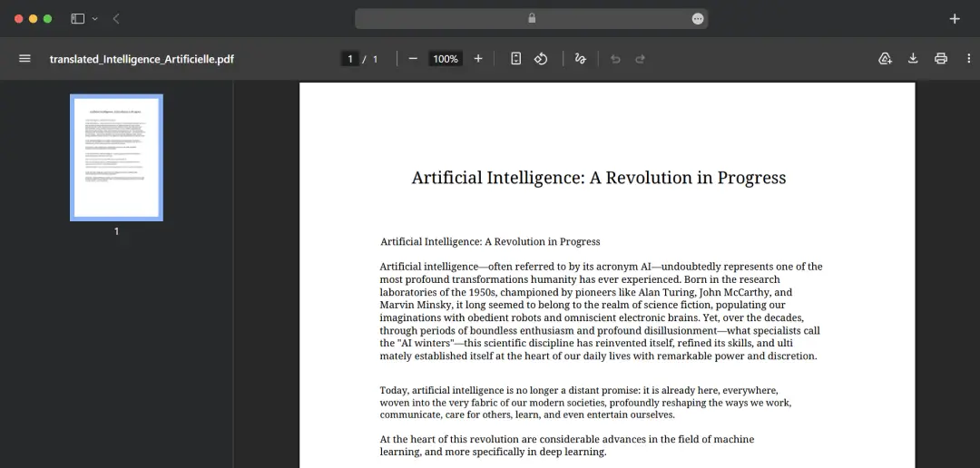Screen dimensions: 980x468
Task: Click the undo arrow in PDF toolbar
Action: 615,59
